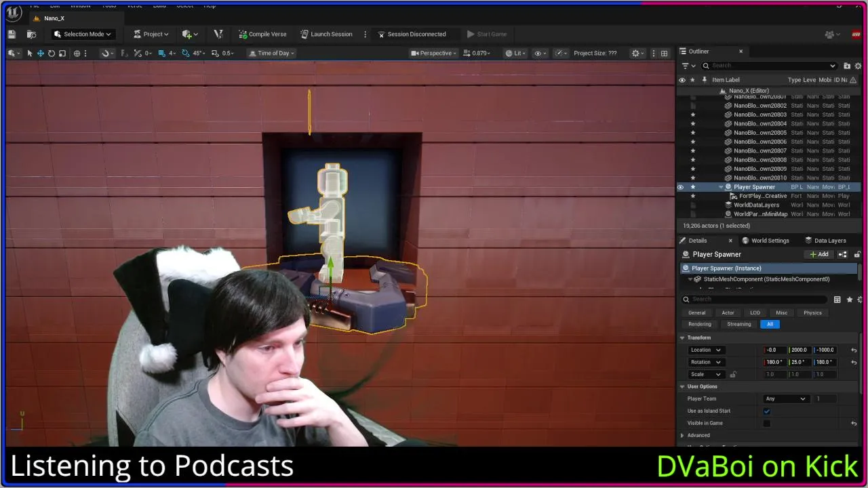The width and height of the screenshot is (868, 488).
Task: Select WorldDataLayers in the Outliner
Action: pos(756,205)
